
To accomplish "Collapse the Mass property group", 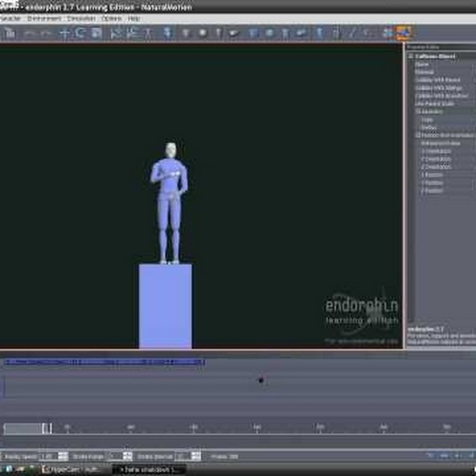I will (x=418, y=112).
